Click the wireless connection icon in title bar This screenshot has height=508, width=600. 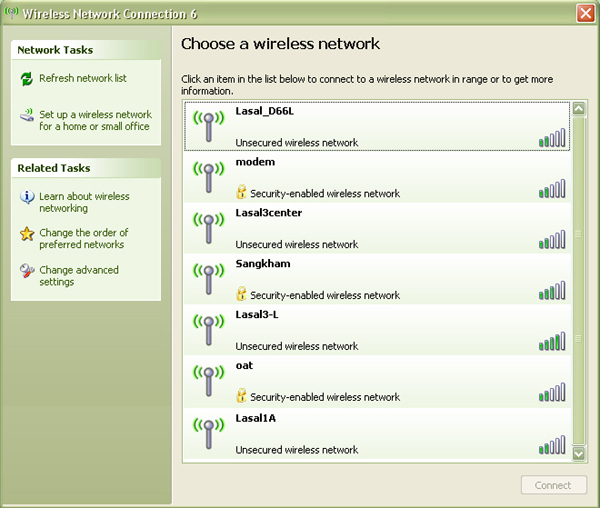click(x=11, y=13)
